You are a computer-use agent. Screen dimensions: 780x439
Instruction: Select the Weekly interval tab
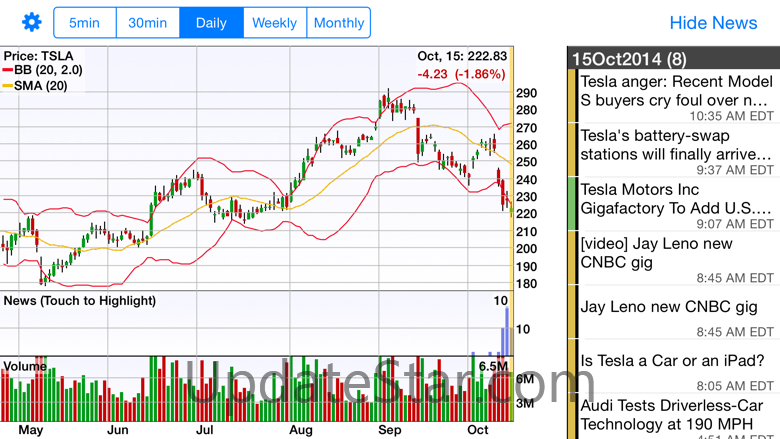tap(275, 22)
